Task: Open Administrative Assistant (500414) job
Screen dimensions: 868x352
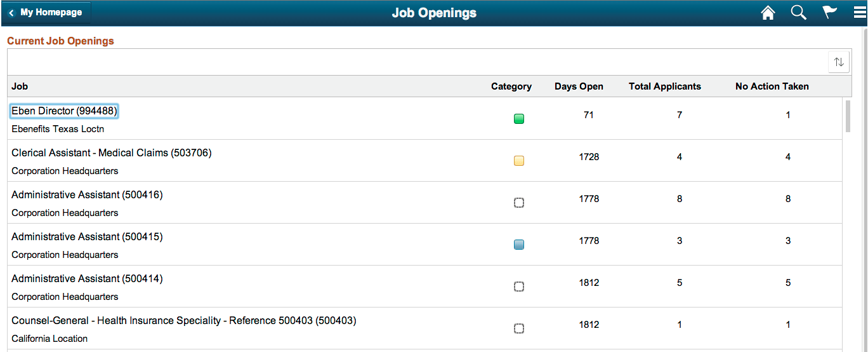Action: pos(87,279)
